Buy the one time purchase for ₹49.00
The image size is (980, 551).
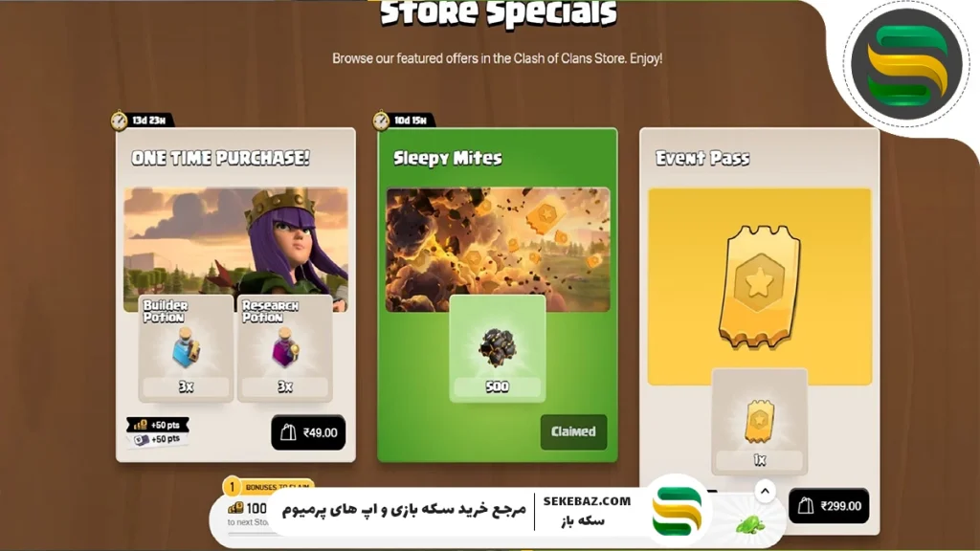[x=308, y=432]
